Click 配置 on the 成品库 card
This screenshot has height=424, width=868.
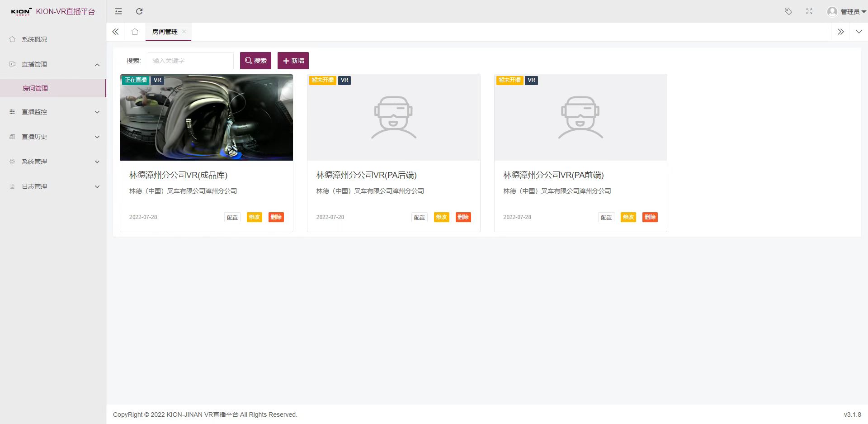tap(232, 217)
